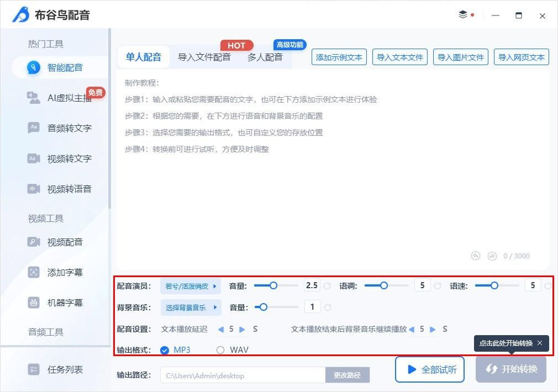Open the 智能配音 tool in sidebar

tap(60, 67)
